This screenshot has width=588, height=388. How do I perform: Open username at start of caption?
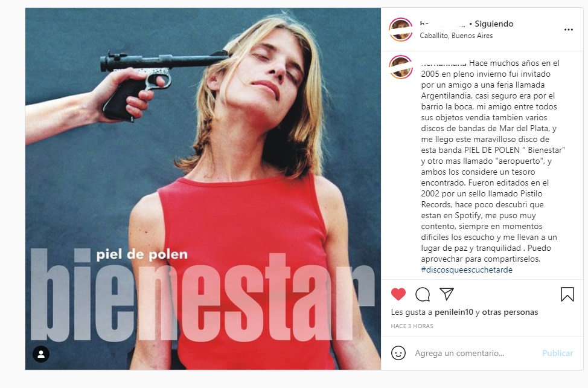pos(444,63)
